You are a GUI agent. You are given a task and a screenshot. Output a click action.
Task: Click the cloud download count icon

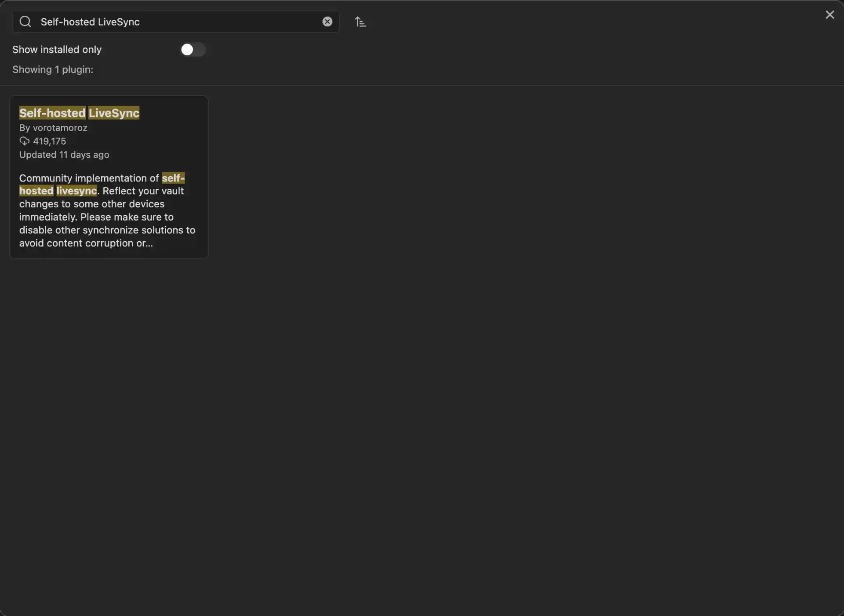(25, 141)
